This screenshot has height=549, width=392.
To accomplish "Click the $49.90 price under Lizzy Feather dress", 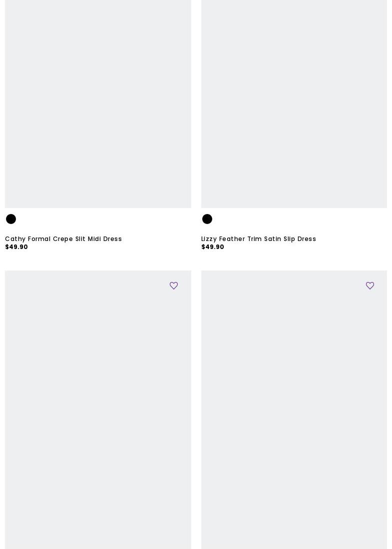I will (x=213, y=247).
